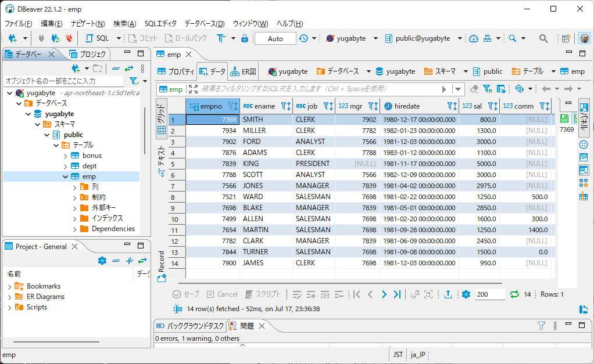Screen dimensions: 594x364
Task: Click the transaction log clock icon
Action: pyautogui.click(x=303, y=38)
